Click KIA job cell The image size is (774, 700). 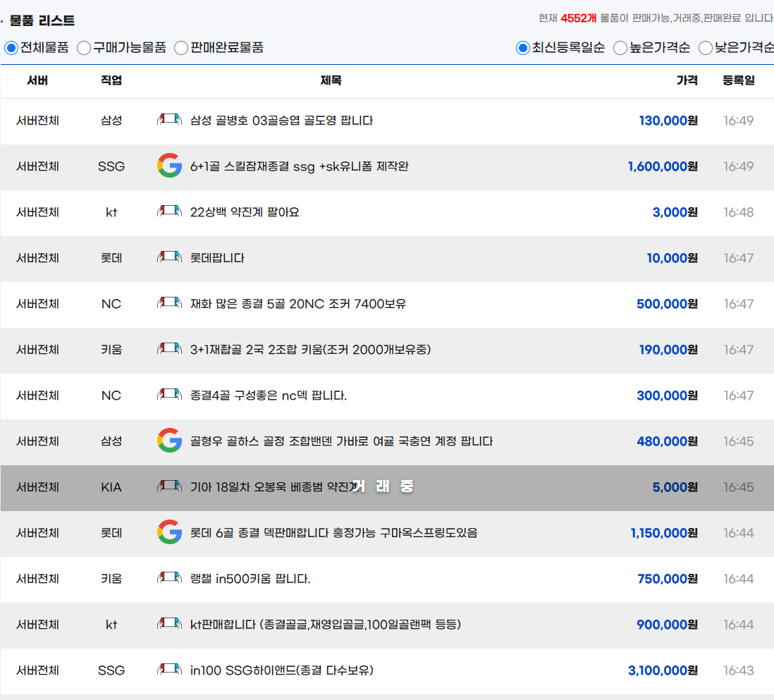pyautogui.click(x=111, y=487)
